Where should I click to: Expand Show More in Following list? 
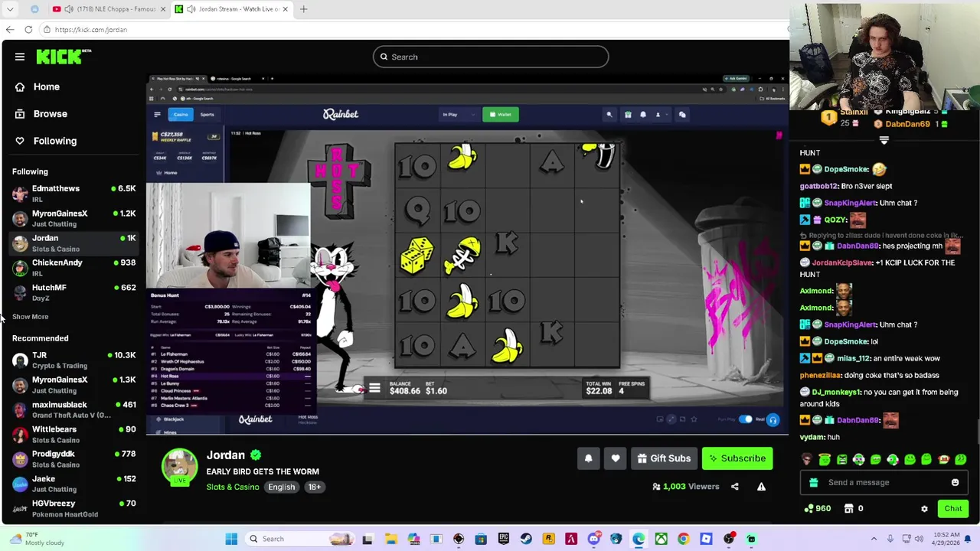pyautogui.click(x=30, y=317)
